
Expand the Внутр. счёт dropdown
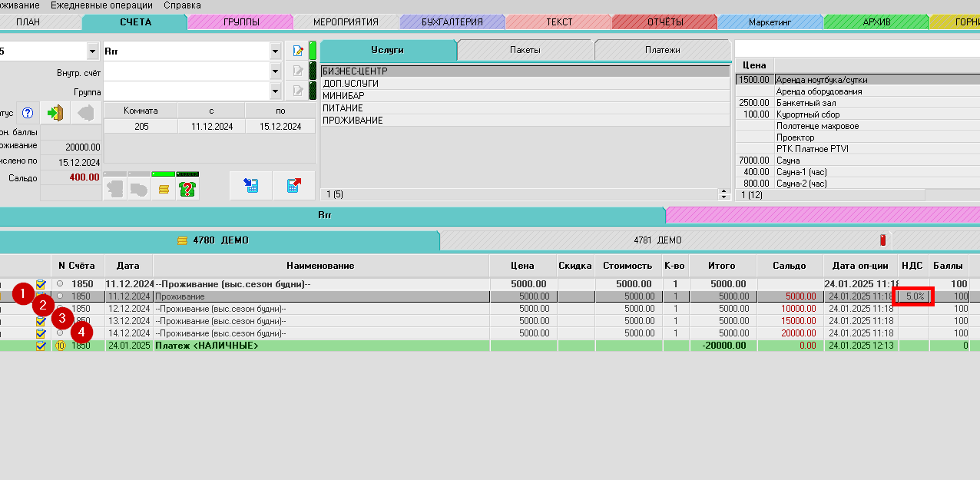pos(276,71)
